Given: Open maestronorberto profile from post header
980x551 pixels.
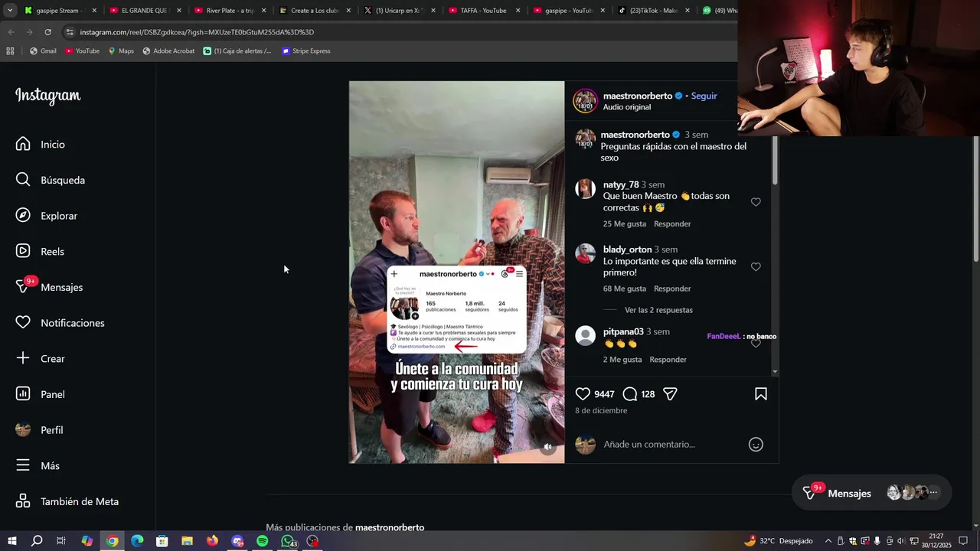Looking at the screenshot, I should pyautogui.click(x=637, y=96).
